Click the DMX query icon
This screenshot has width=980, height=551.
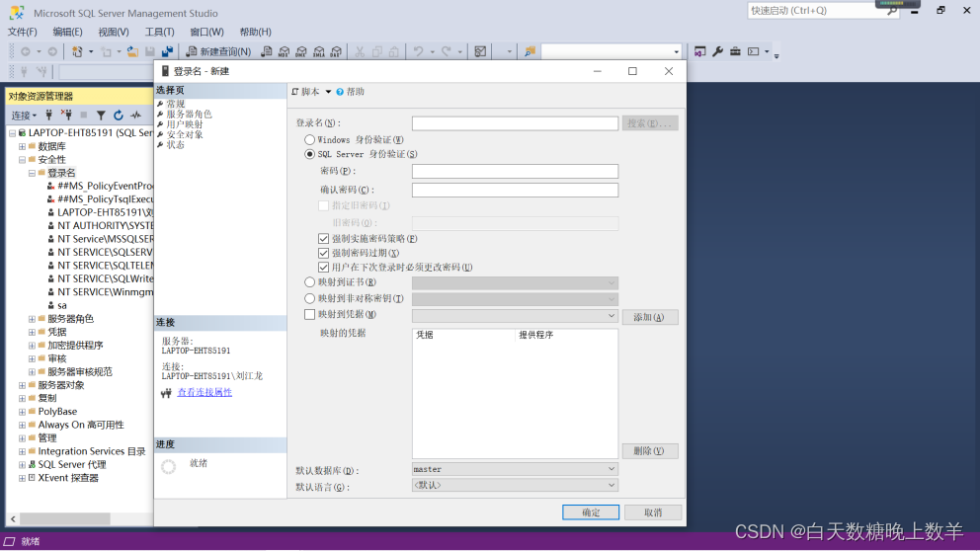[301, 52]
